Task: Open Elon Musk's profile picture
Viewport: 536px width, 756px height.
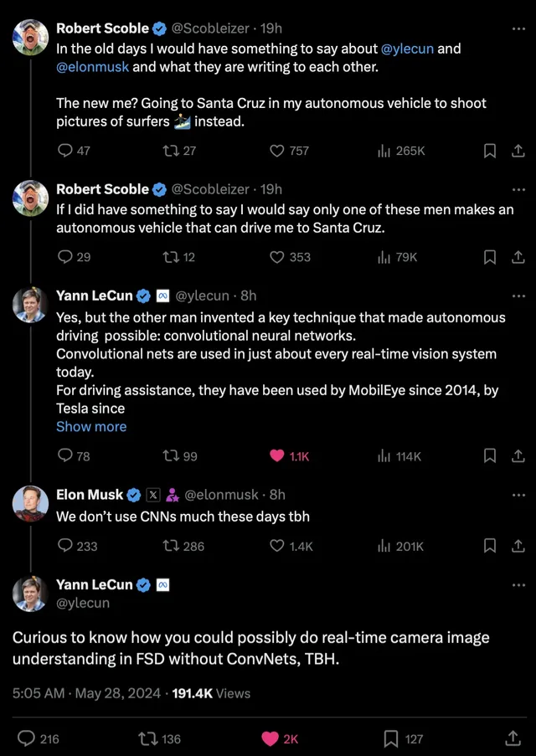Action: click(x=30, y=503)
